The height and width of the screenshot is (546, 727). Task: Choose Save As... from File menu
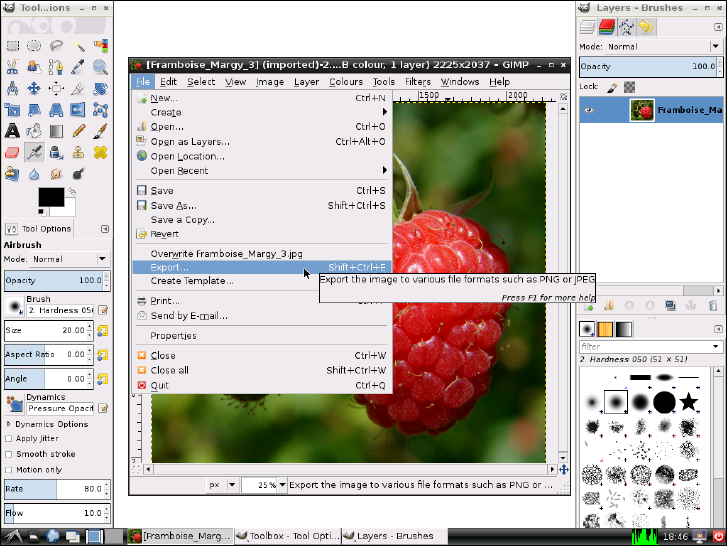(x=262, y=205)
